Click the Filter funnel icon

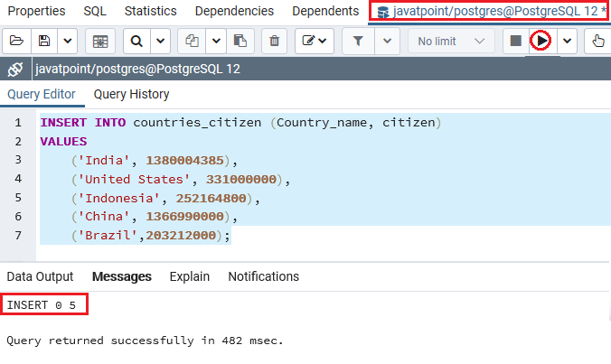click(x=358, y=41)
